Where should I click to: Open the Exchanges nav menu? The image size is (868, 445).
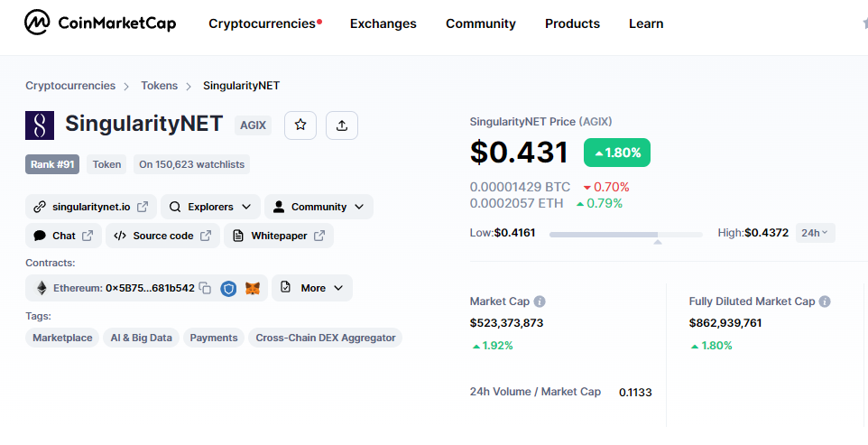[383, 23]
